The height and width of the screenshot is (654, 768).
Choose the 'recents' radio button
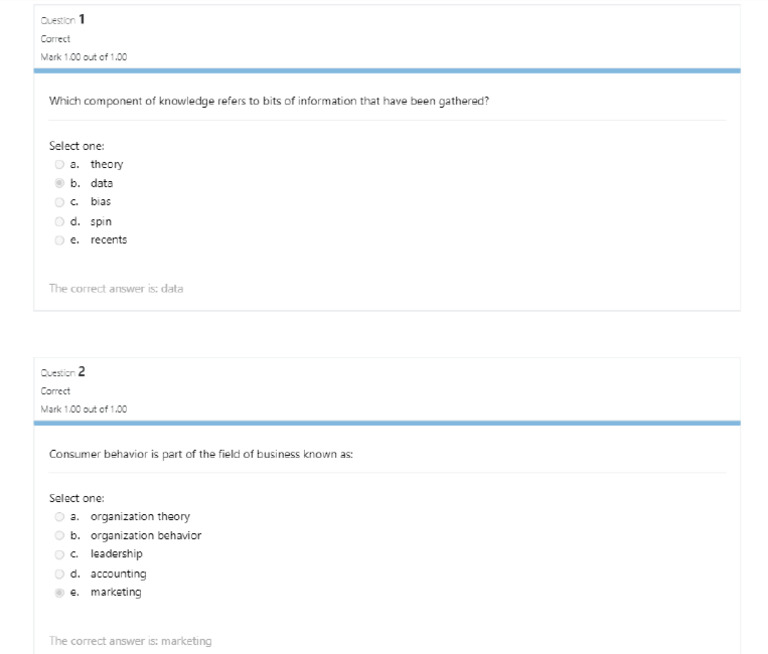(60, 240)
